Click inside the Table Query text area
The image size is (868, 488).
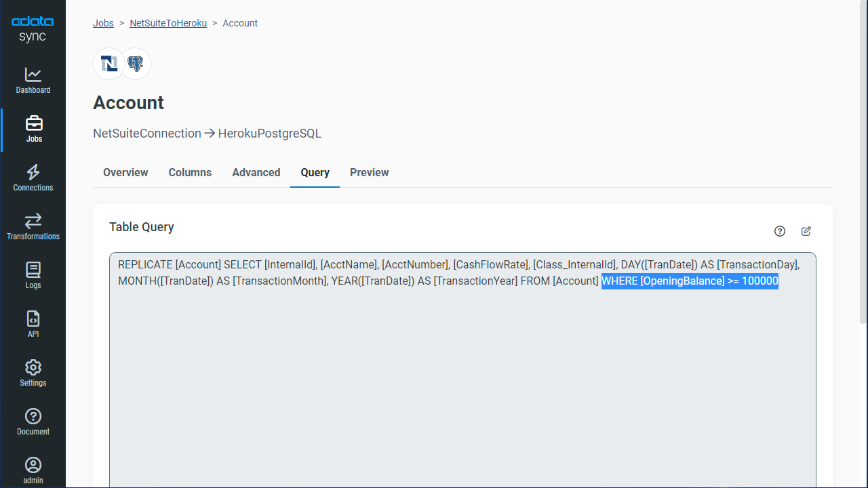pos(462,370)
